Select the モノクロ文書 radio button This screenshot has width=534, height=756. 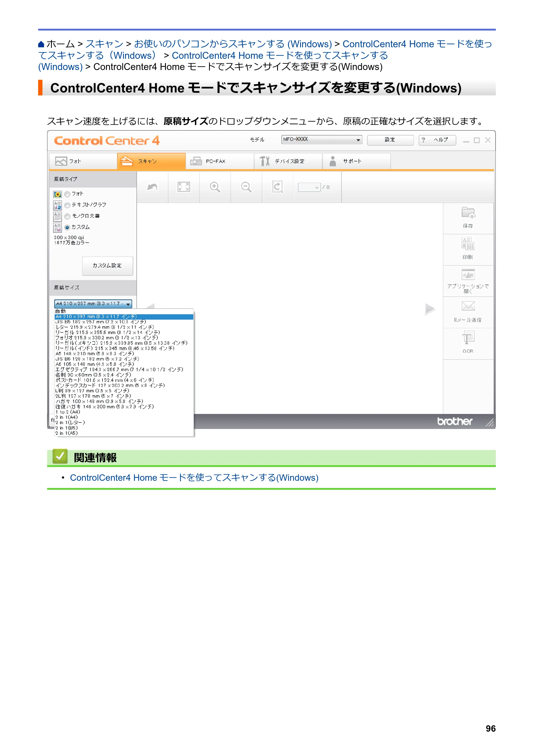point(67,216)
